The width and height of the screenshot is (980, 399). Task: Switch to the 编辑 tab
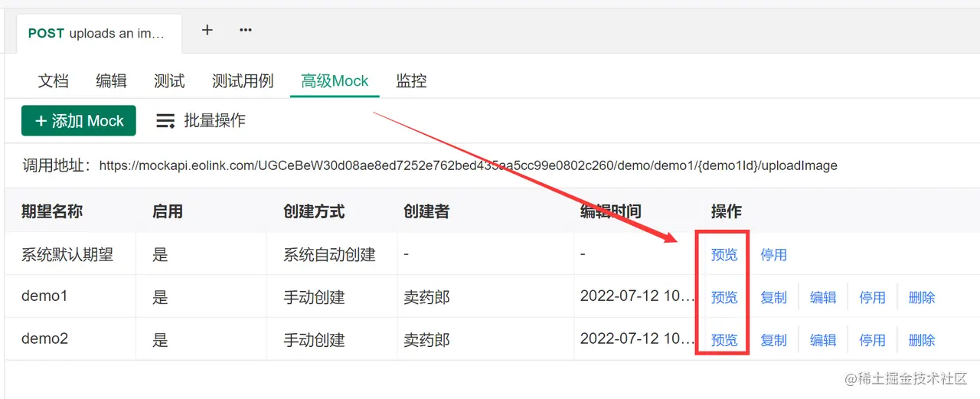tap(111, 80)
